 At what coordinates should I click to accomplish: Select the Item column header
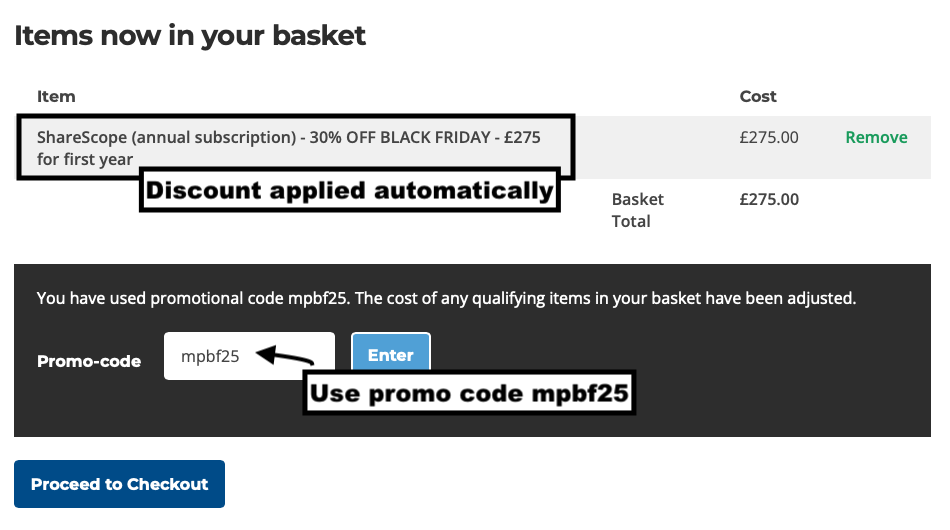tap(56, 97)
